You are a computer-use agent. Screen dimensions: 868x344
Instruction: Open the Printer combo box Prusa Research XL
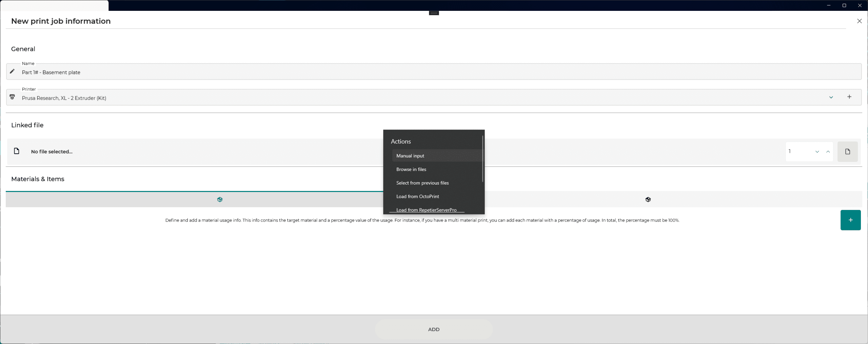[x=434, y=98]
